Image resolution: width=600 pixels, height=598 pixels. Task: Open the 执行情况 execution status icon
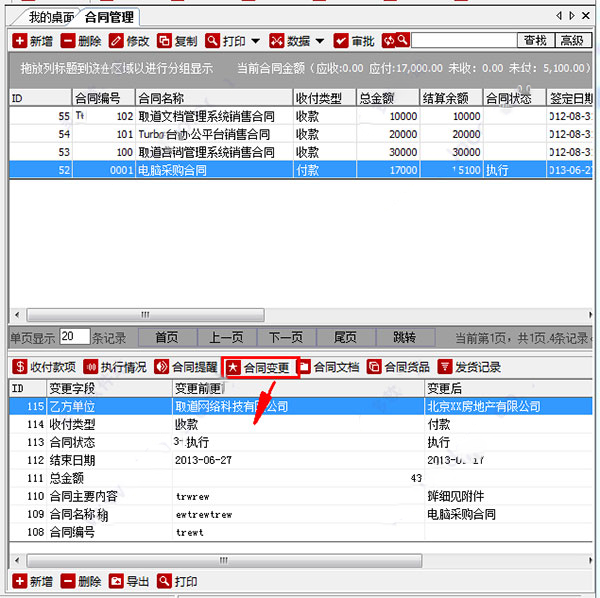pyautogui.click(x=91, y=367)
